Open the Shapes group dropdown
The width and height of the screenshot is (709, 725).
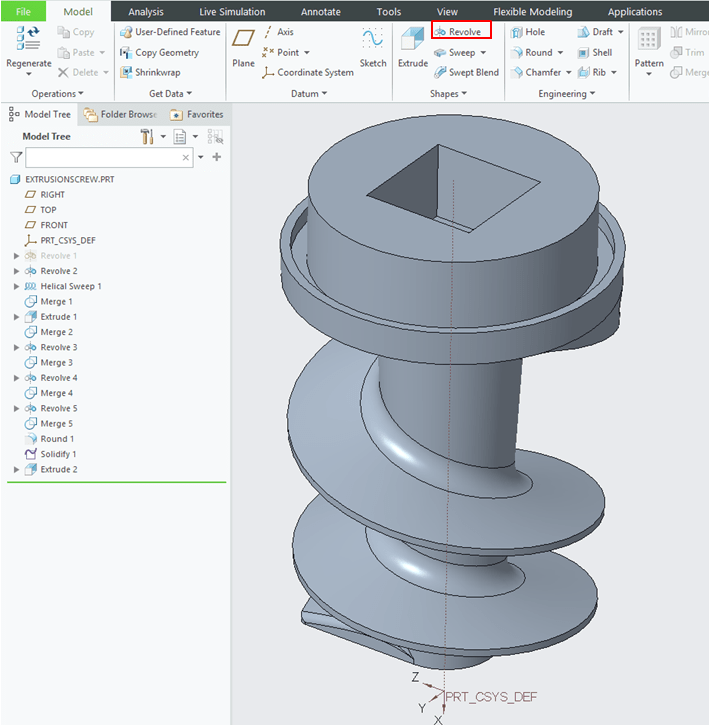[x=448, y=94]
